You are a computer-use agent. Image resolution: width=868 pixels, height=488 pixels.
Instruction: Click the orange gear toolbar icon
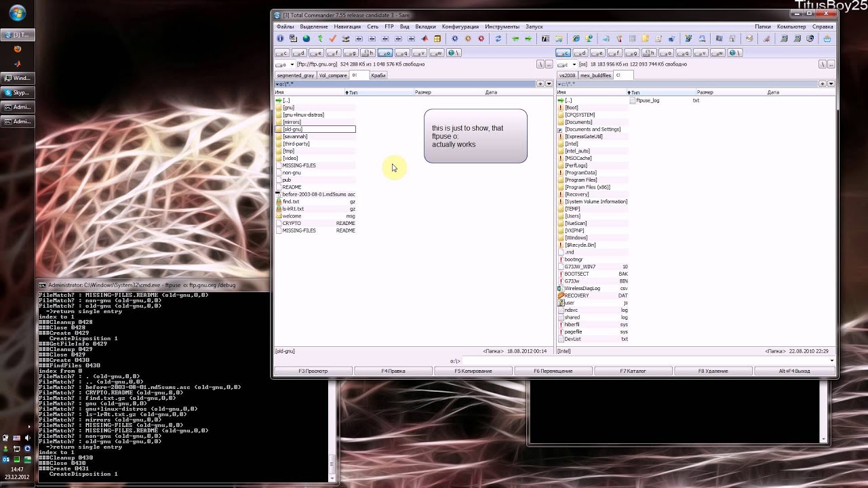coord(468,39)
